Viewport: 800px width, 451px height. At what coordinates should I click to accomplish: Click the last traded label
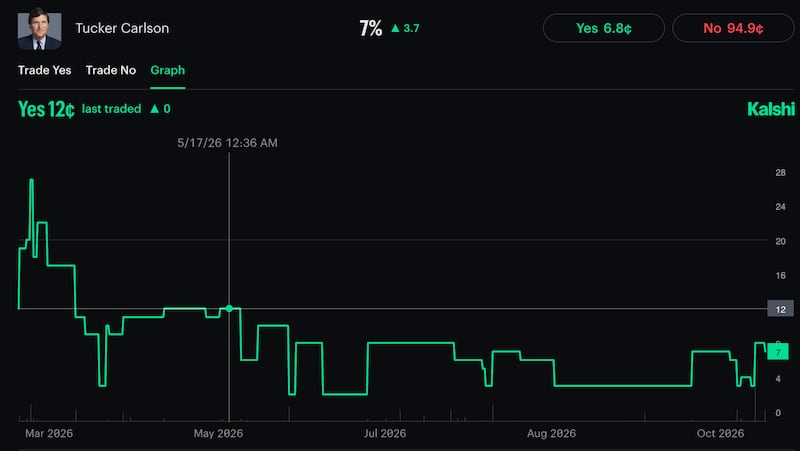(111, 109)
